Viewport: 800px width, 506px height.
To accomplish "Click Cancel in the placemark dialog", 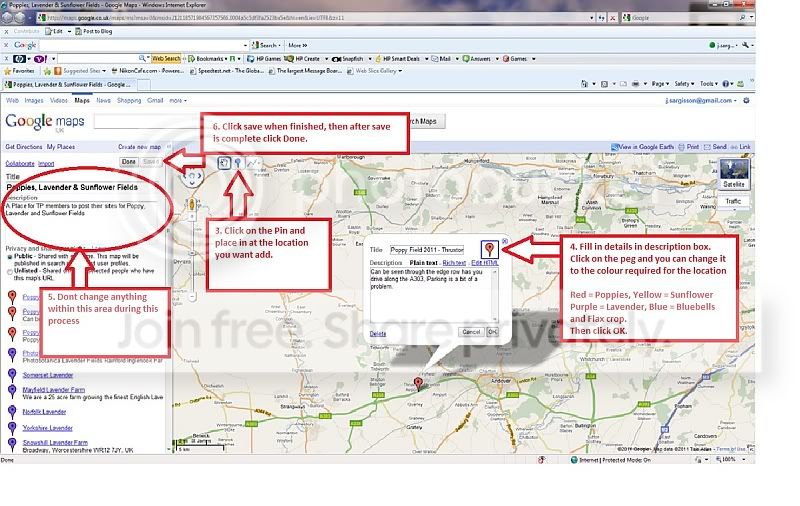I will tap(471, 332).
